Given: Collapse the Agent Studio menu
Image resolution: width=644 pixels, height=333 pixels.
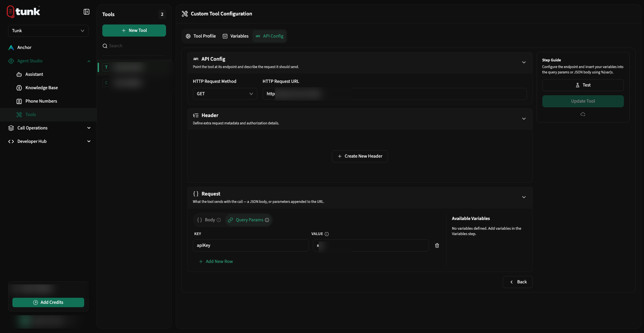Looking at the screenshot, I should 89,61.
